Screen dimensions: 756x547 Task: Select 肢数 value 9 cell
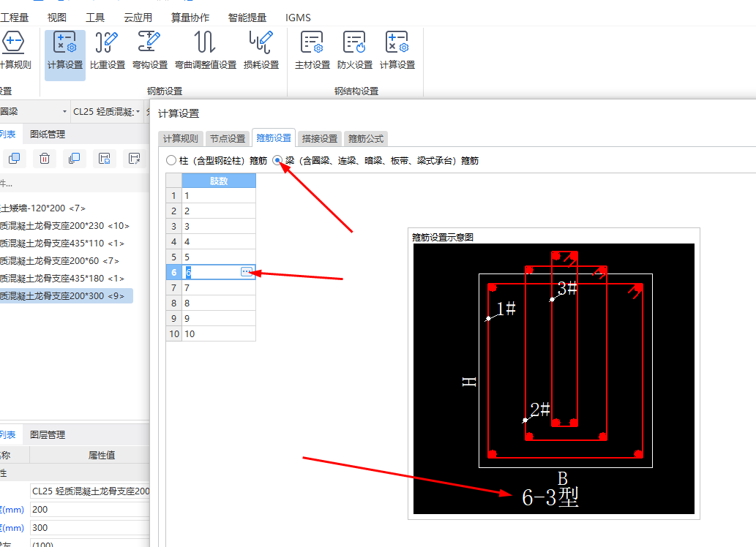click(218, 319)
